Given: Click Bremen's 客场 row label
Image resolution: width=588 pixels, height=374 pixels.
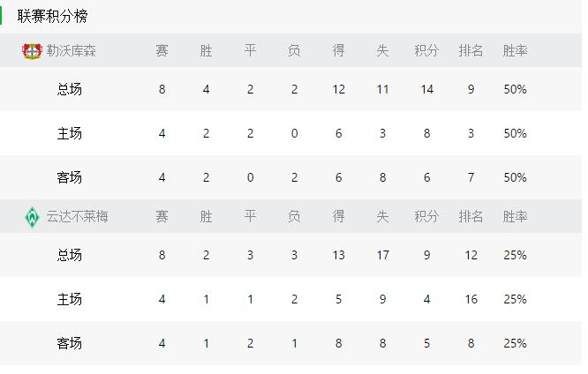Looking at the screenshot, I should (70, 343).
